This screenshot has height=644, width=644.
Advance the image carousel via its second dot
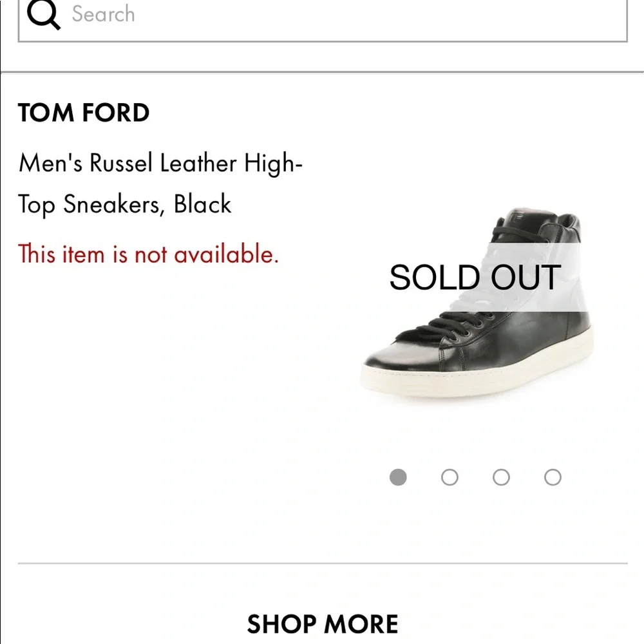(450, 477)
